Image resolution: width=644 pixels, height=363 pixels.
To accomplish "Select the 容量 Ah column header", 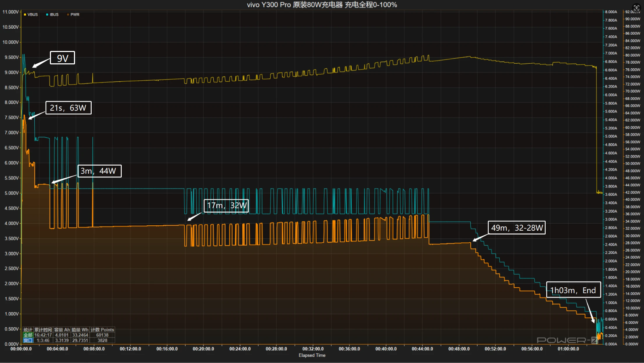I will click(62, 330).
